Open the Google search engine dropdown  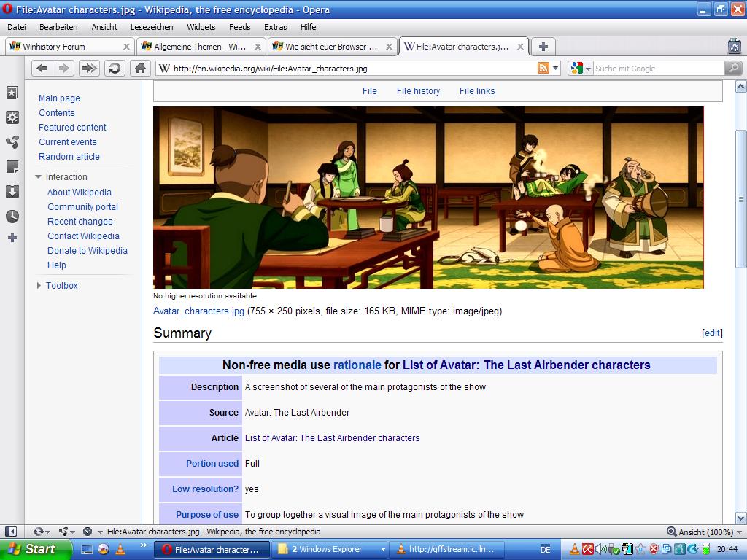point(580,68)
